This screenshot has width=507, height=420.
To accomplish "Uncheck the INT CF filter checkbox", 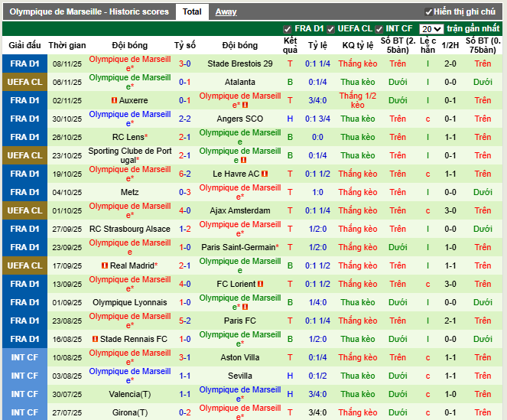I will (379, 29).
